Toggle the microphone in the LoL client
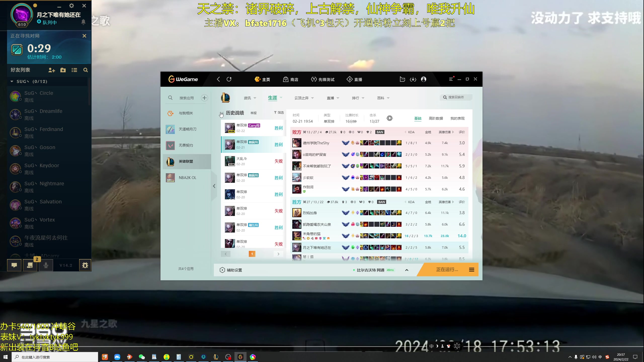Viewport: 644px width, 362px height. pyautogui.click(x=46, y=265)
